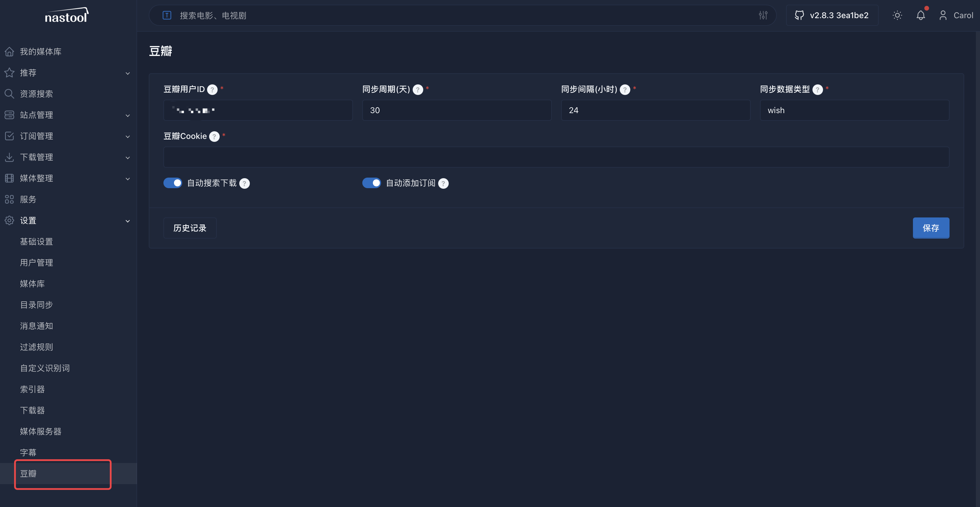This screenshot has height=507, width=980.
Task: Click help icon beside 自动添加订阅
Action: (443, 183)
